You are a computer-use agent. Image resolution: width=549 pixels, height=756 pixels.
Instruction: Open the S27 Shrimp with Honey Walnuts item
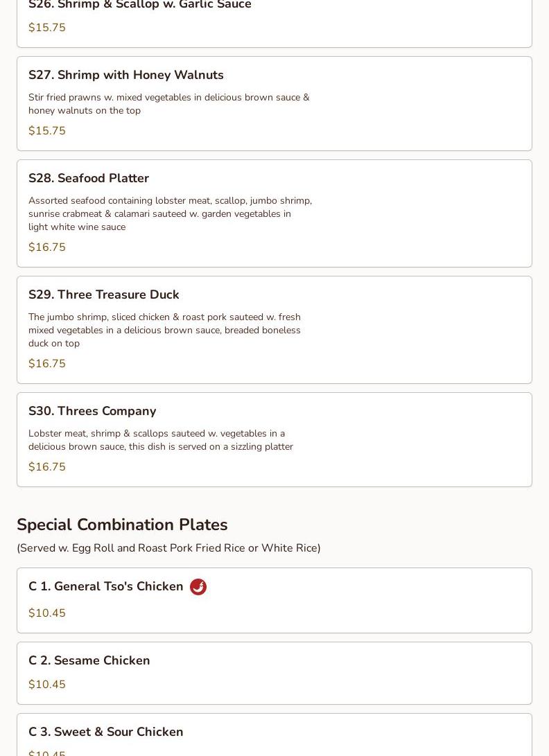(274, 104)
